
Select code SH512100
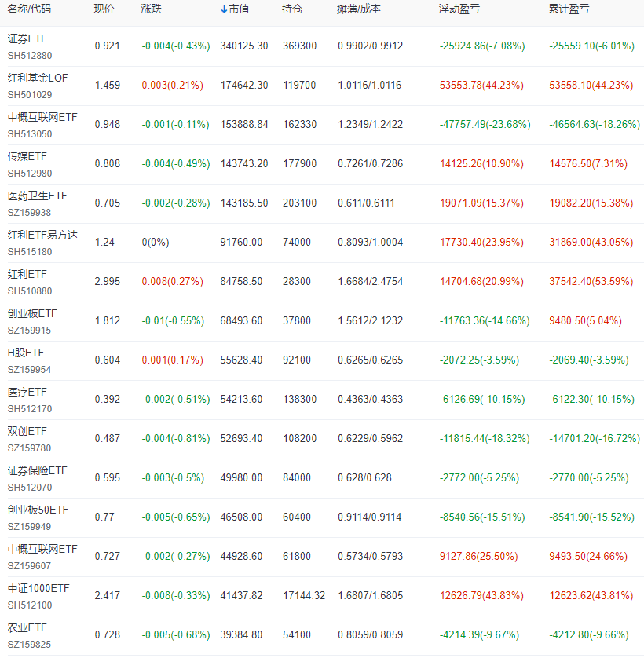30,605
